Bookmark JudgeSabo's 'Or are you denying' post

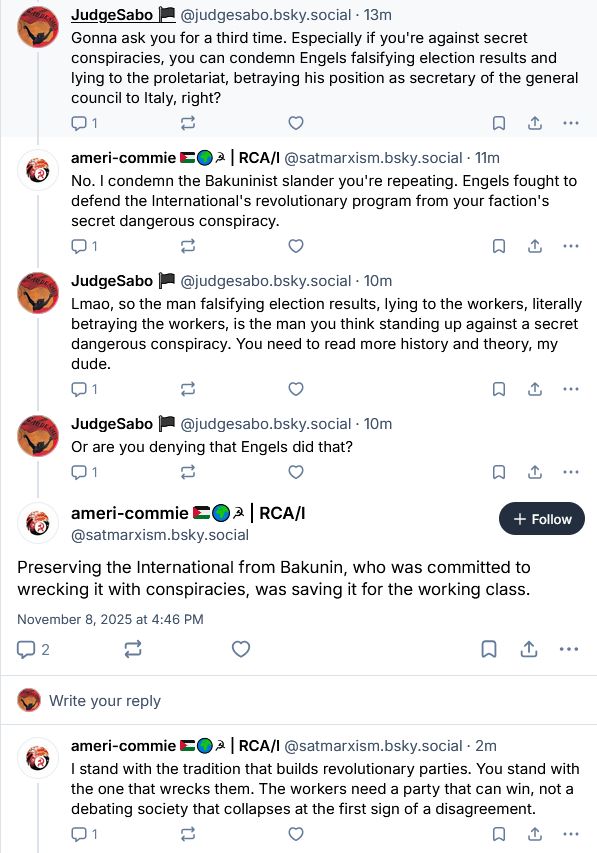click(497, 471)
